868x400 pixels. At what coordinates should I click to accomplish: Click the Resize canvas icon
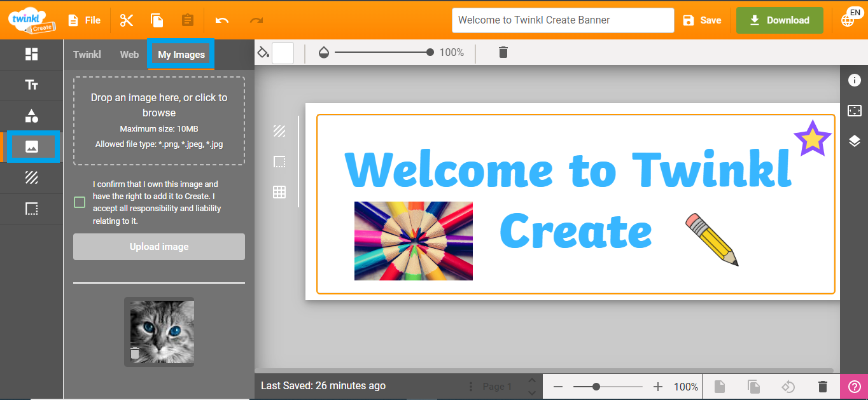855,110
